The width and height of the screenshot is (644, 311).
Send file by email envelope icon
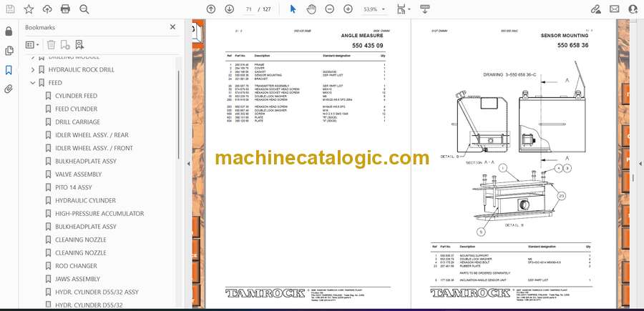615,9
